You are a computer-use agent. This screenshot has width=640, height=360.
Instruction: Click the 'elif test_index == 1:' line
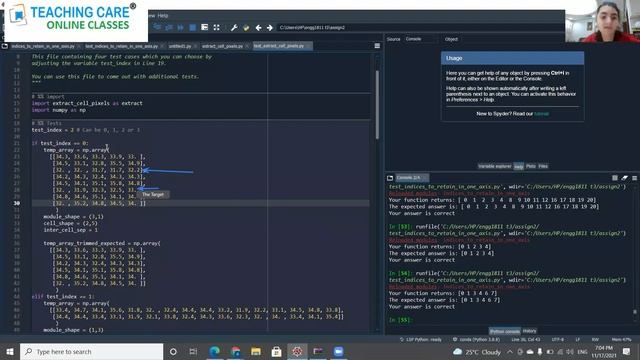point(63,297)
